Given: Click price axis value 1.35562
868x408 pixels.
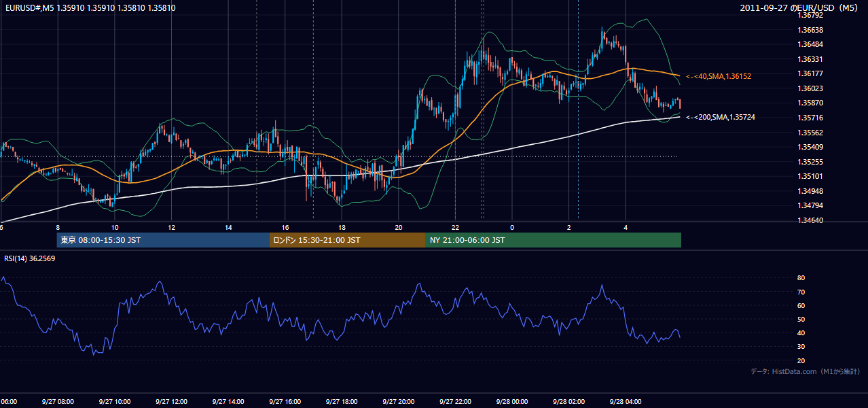Looking at the screenshot, I should coord(811,133).
